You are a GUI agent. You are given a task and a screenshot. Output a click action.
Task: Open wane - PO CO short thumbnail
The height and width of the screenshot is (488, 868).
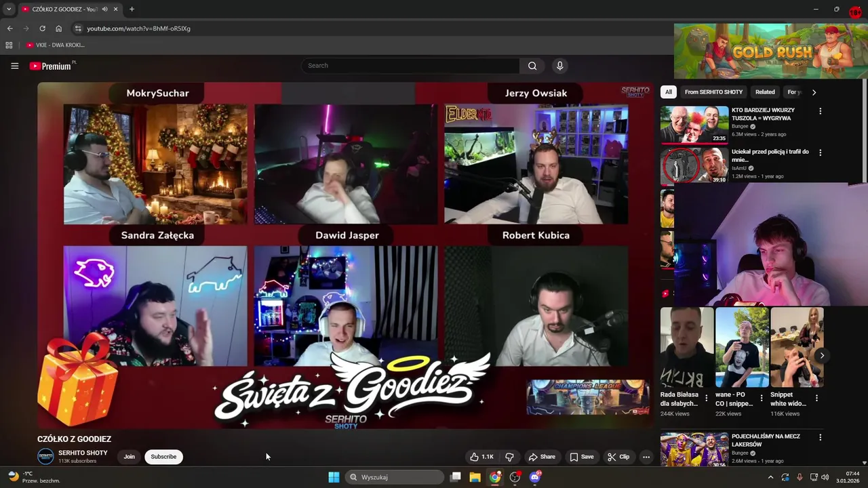pyautogui.click(x=742, y=348)
